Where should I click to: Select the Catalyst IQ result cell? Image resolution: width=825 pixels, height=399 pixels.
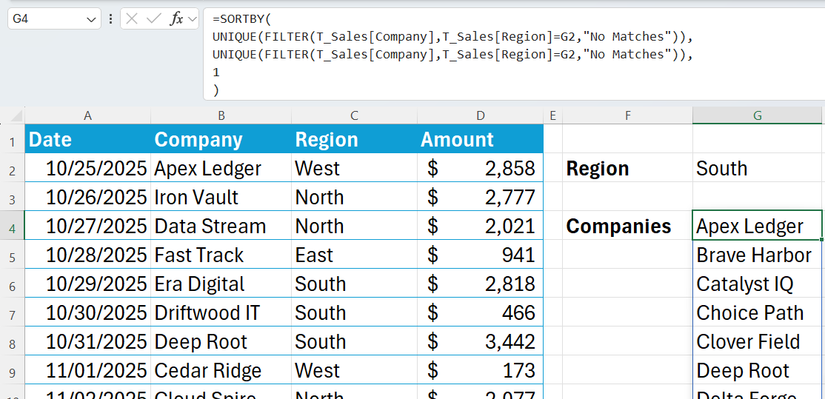(757, 284)
